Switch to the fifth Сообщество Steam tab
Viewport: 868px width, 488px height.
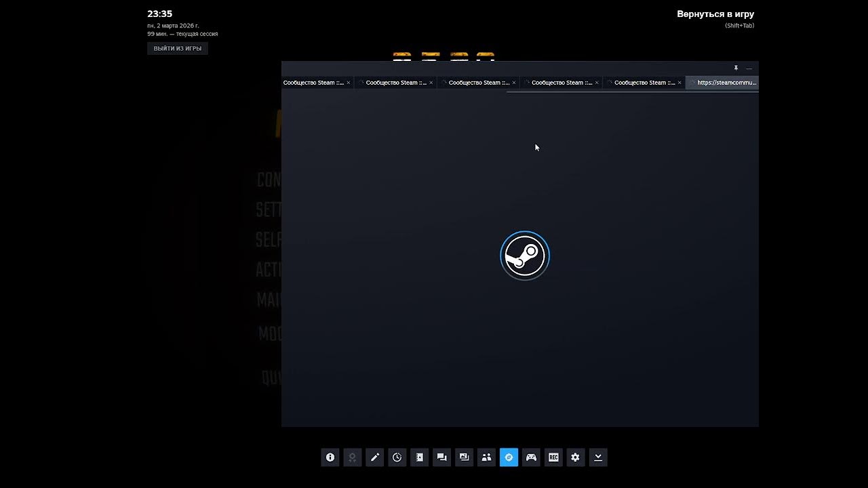tap(644, 83)
